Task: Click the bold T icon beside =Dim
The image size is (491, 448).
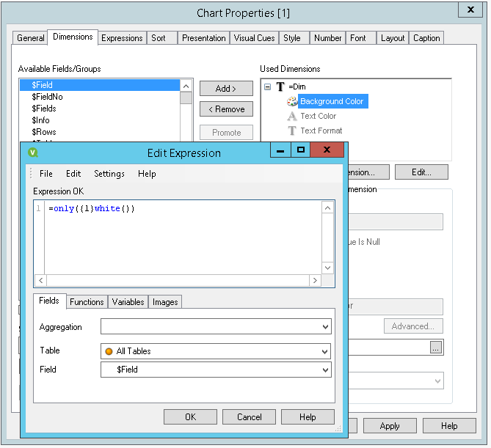Action: (280, 87)
